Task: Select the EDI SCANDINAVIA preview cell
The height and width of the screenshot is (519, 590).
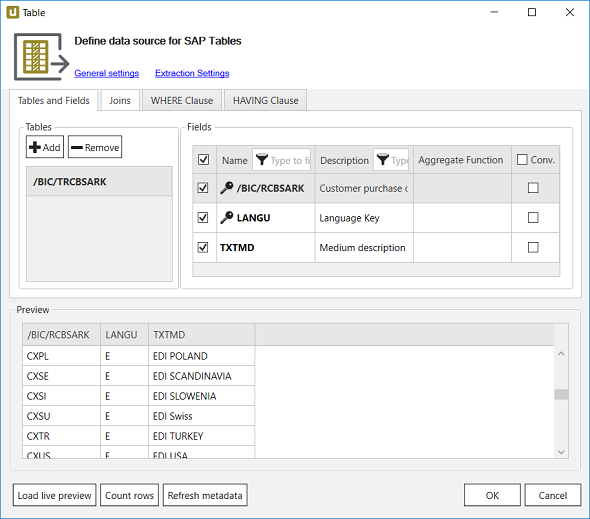Action: coord(202,376)
